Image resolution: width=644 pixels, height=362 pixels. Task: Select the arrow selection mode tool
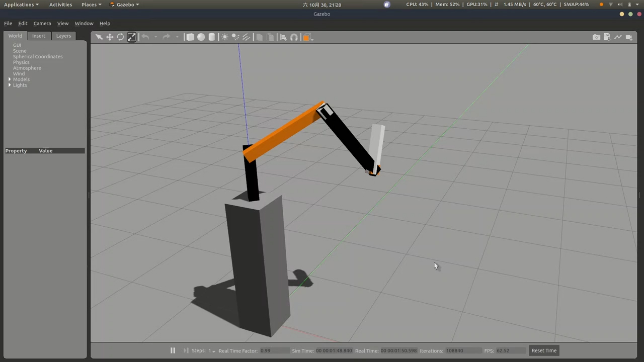(x=99, y=37)
